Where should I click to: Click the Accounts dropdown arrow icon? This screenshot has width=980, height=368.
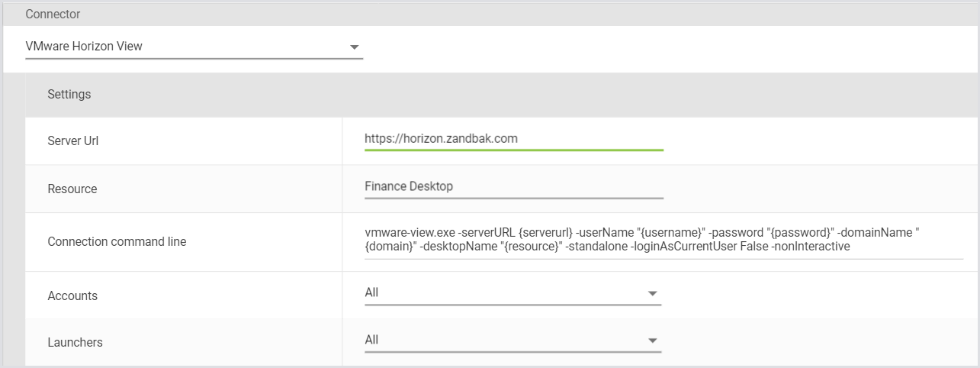click(652, 293)
